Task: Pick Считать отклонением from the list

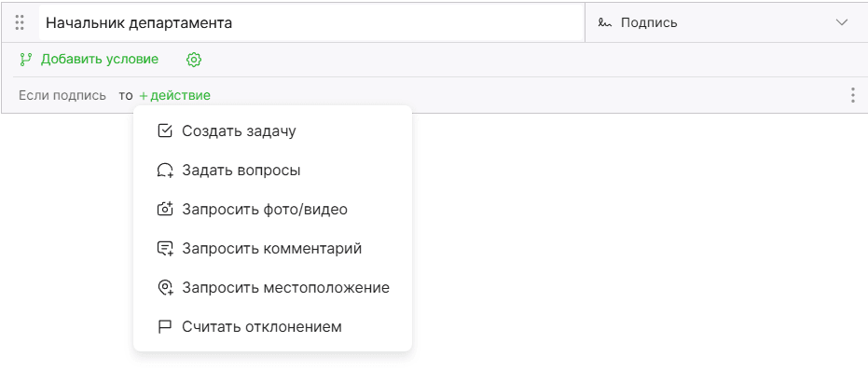Action: [x=272, y=327]
